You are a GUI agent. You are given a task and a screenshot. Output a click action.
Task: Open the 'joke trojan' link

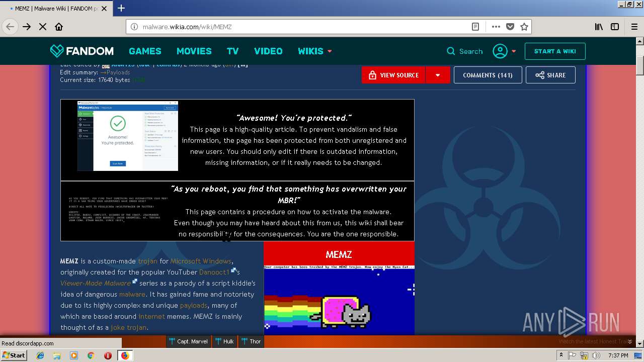tap(129, 327)
